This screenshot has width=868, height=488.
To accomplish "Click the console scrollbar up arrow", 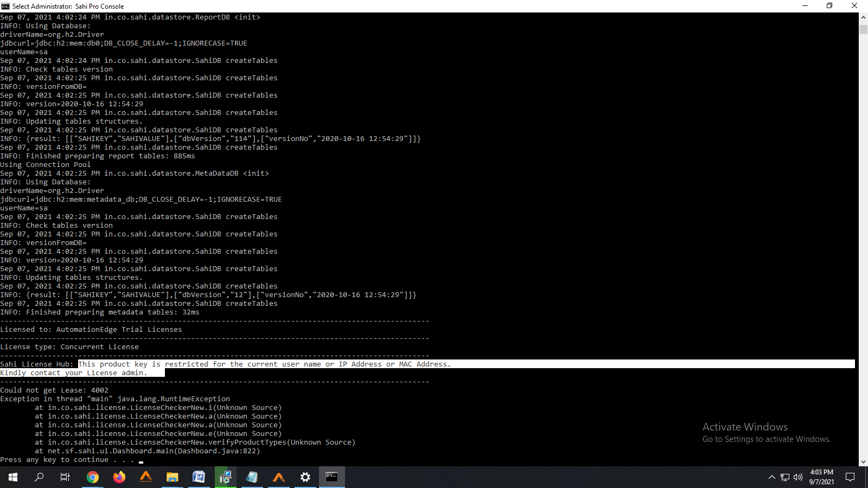I will [863, 17].
